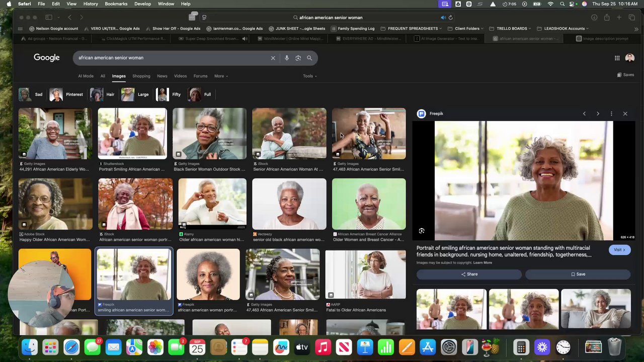The width and height of the screenshot is (644, 362).
Task: Go to previous image in preview panel
Action: pyautogui.click(x=584, y=114)
